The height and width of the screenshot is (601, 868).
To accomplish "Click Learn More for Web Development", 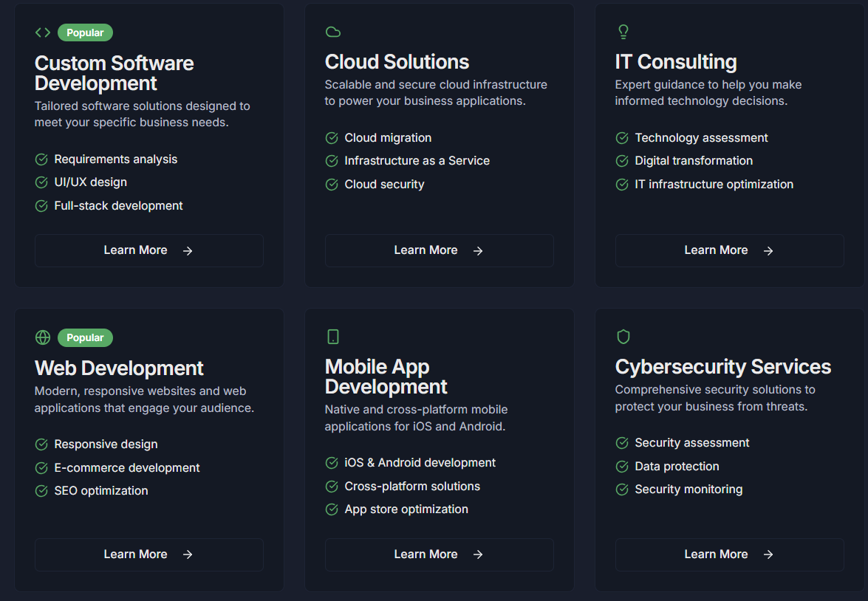I will 148,554.
